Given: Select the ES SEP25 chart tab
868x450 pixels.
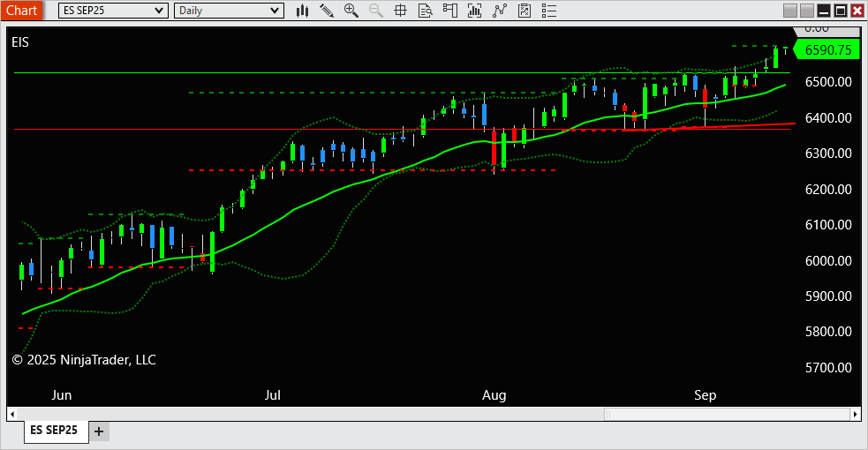Looking at the screenshot, I should (x=54, y=430).
